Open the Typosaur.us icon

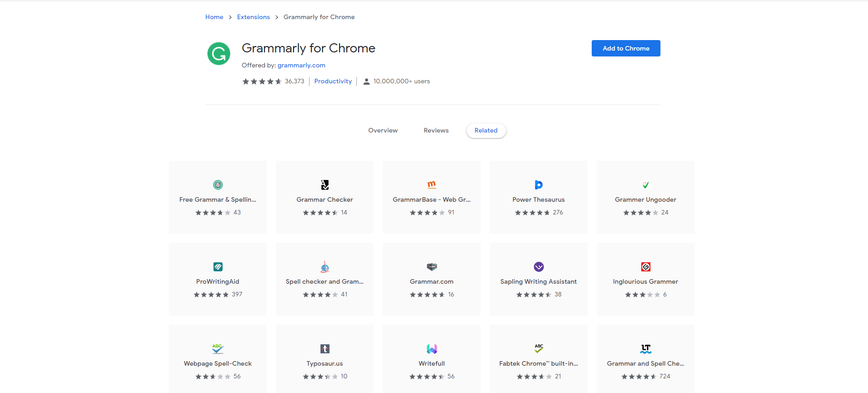pos(325,349)
